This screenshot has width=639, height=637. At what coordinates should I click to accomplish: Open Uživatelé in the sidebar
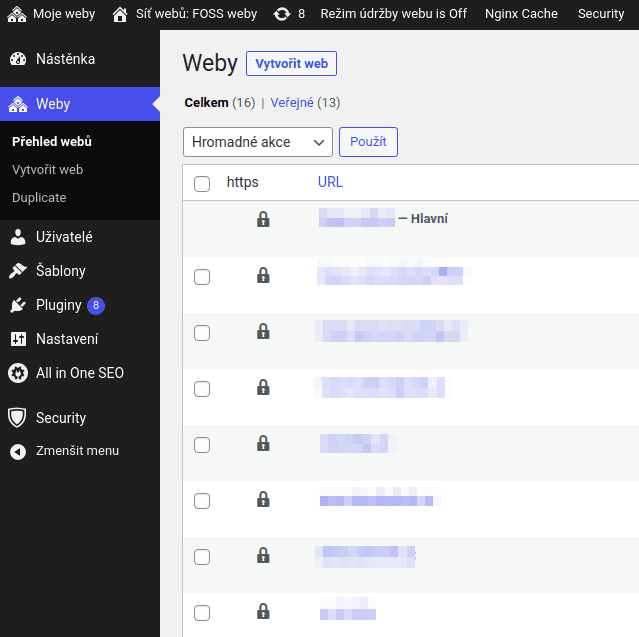tap(80, 237)
